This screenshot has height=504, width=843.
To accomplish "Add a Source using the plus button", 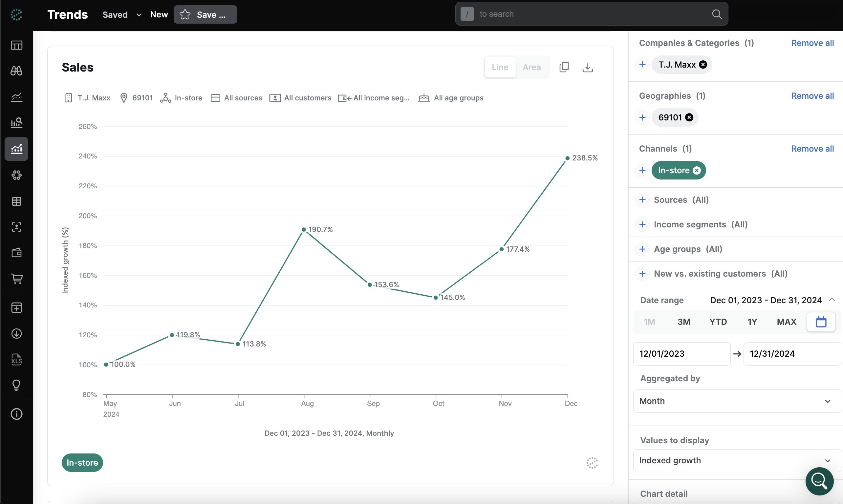I will [642, 200].
